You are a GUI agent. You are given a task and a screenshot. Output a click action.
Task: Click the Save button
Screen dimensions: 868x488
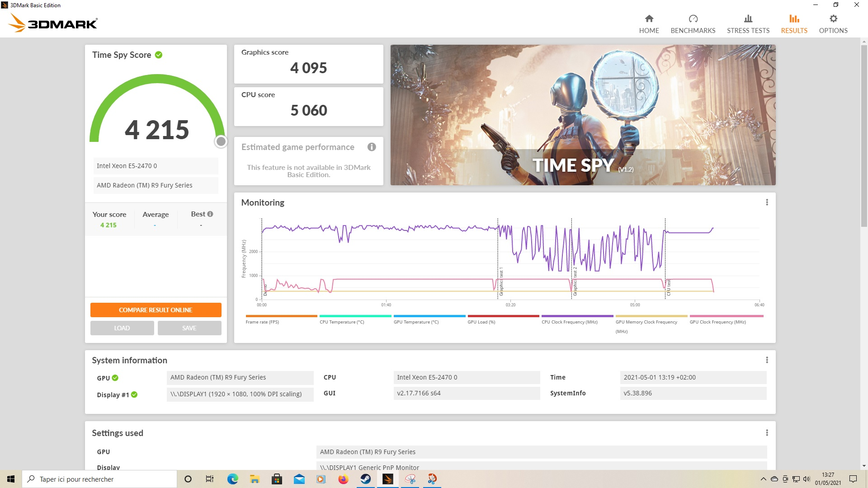(189, 328)
